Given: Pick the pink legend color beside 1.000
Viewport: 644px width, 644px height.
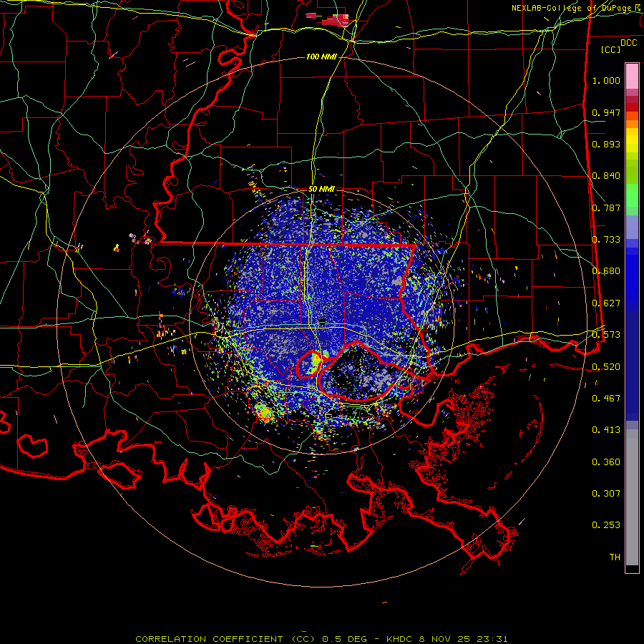Looking at the screenshot, I should pos(632,77).
